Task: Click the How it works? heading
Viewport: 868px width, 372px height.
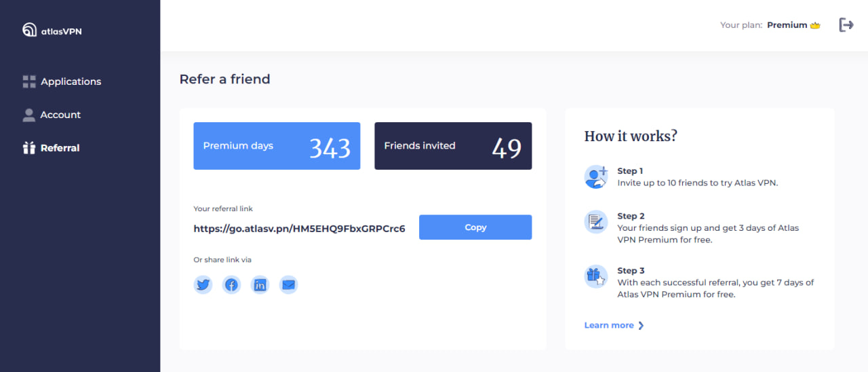Action: coord(631,136)
